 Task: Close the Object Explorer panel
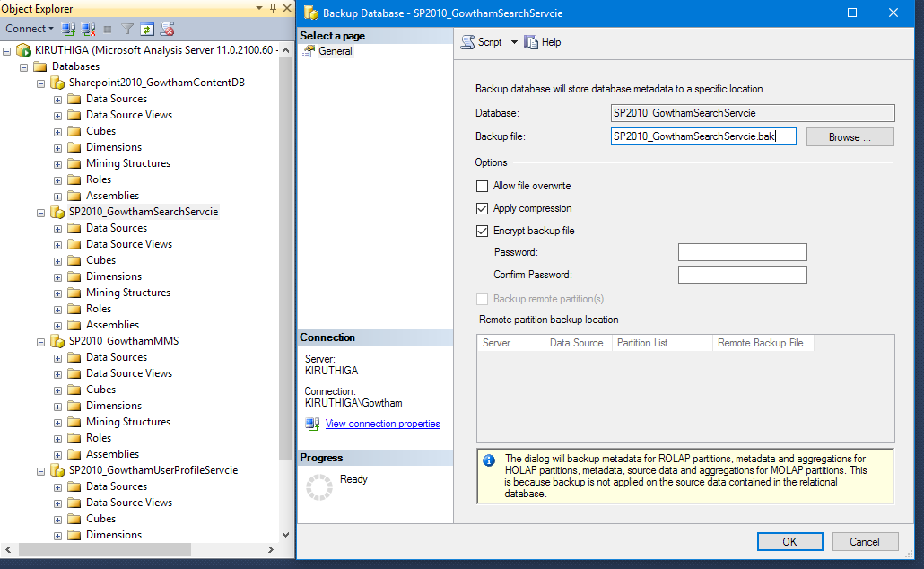click(287, 8)
